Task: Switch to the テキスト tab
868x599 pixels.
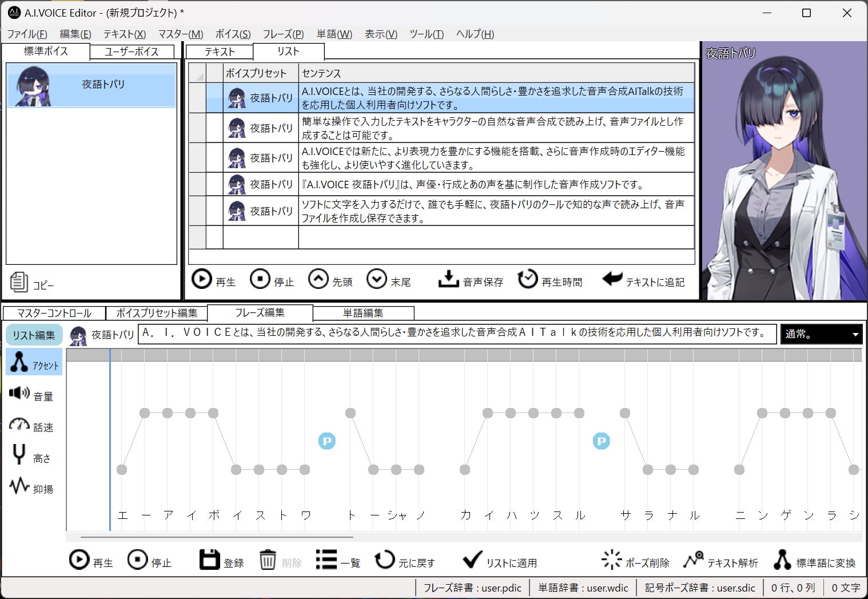Action: pyautogui.click(x=220, y=51)
